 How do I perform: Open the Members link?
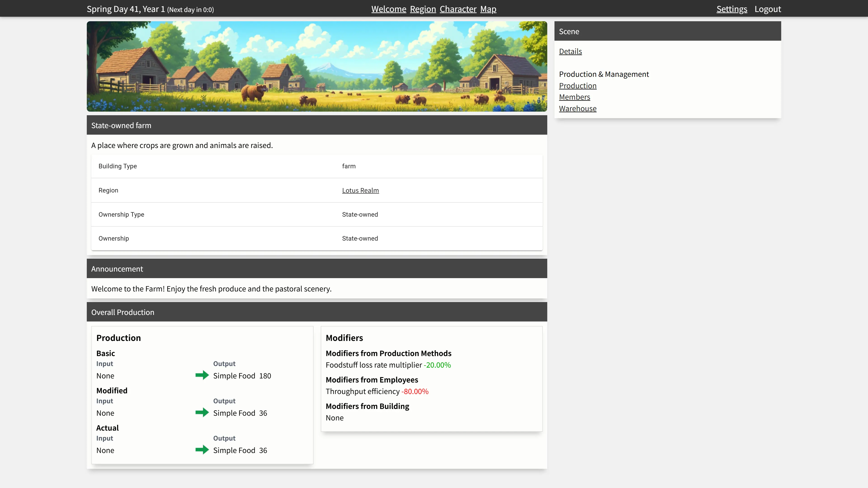pos(575,97)
